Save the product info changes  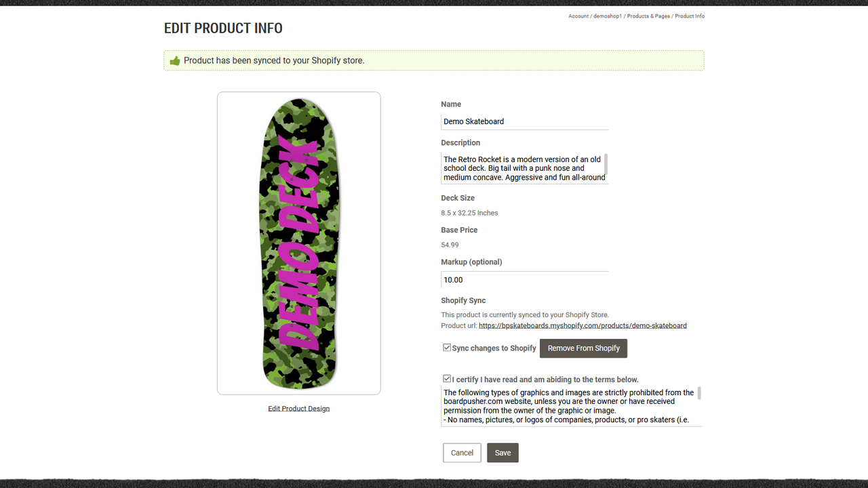click(502, 452)
